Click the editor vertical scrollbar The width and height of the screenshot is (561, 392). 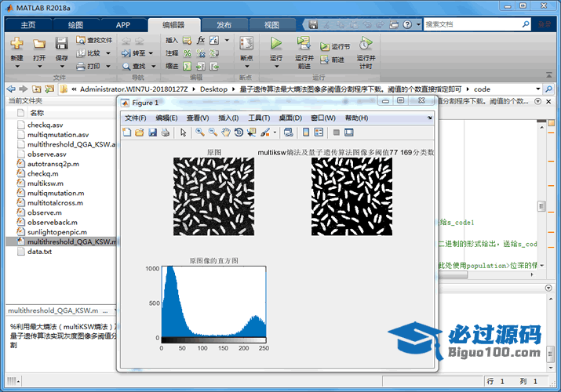(x=541, y=206)
